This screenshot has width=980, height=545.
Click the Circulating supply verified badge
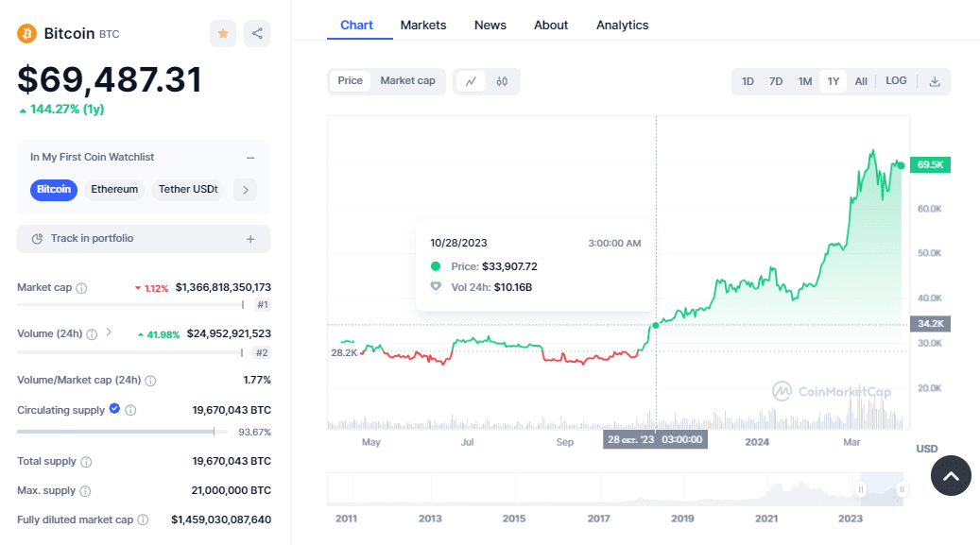click(114, 408)
